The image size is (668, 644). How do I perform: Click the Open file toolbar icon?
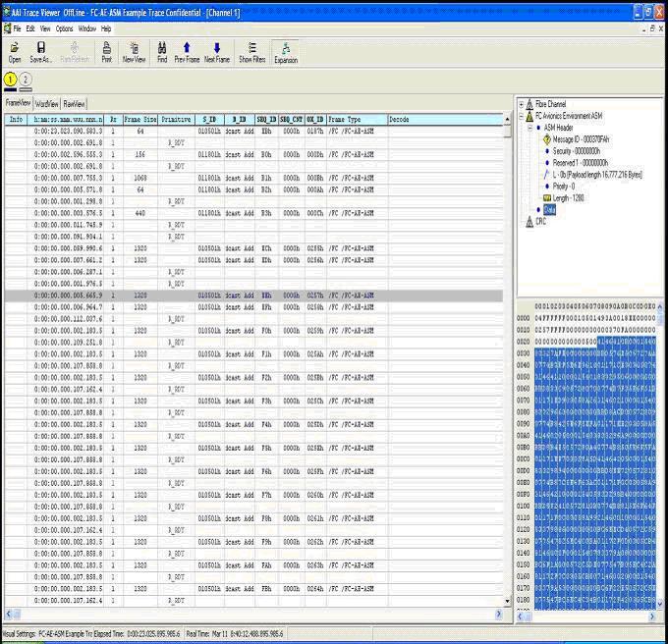point(14,51)
